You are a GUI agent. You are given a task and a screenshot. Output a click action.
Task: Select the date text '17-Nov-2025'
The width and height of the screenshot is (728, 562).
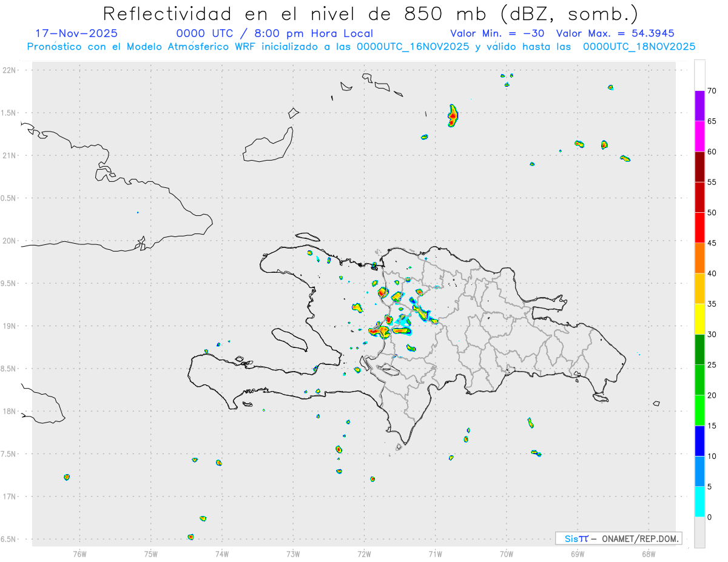(x=77, y=33)
